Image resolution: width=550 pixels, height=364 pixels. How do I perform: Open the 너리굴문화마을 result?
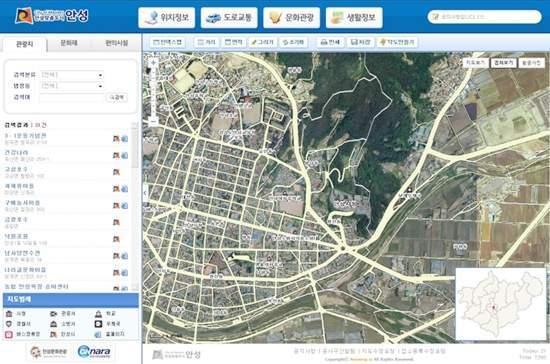coord(25,270)
